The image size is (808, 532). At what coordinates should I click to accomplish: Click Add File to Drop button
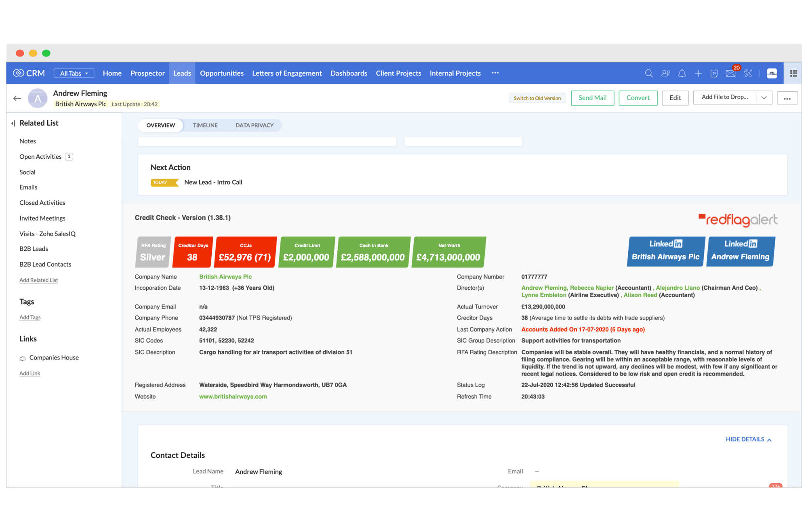[725, 97]
